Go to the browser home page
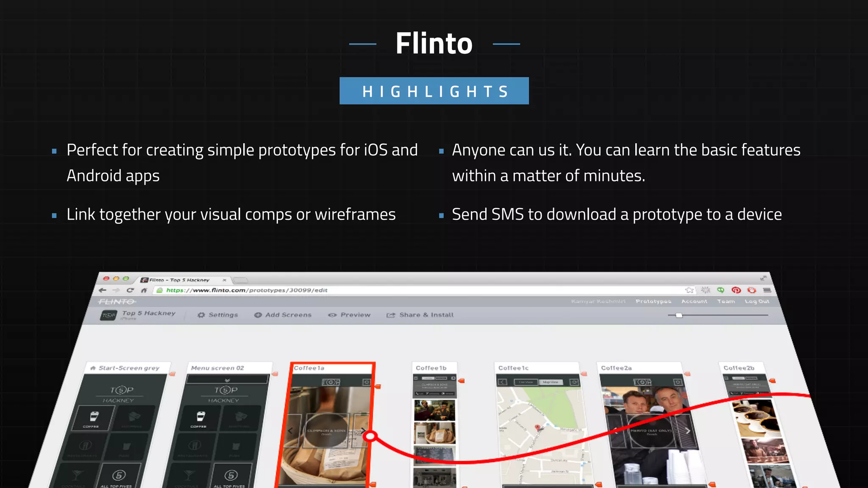This screenshot has width=868, height=488. 144,290
